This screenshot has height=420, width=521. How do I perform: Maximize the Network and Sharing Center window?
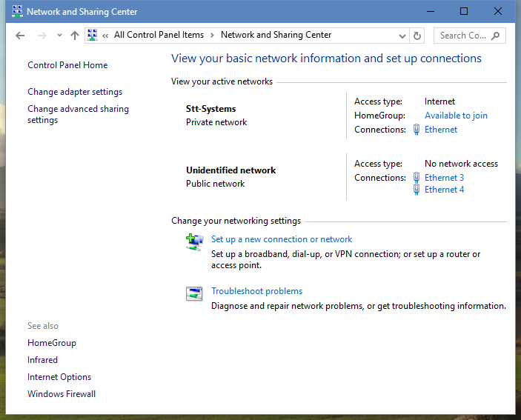464,11
